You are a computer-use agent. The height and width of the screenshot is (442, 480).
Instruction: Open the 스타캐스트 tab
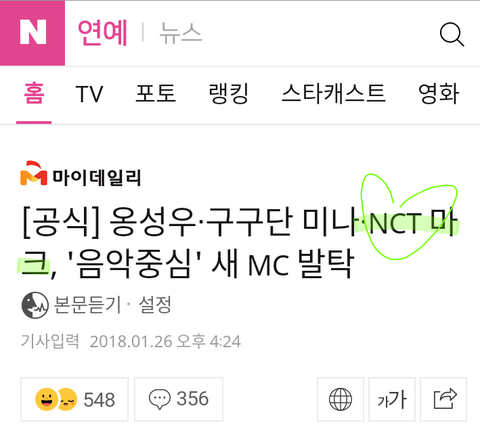click(x=333, y=94)
